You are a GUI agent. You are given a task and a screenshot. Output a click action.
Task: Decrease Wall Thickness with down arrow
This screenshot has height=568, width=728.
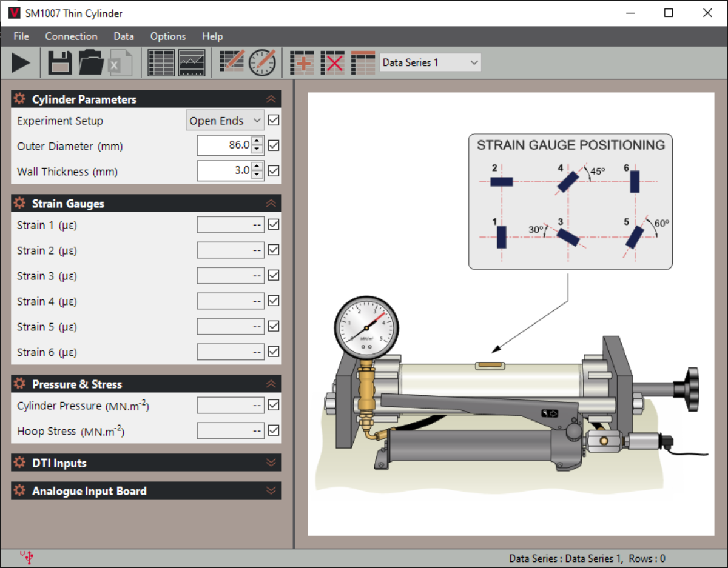tap(257, 175)
